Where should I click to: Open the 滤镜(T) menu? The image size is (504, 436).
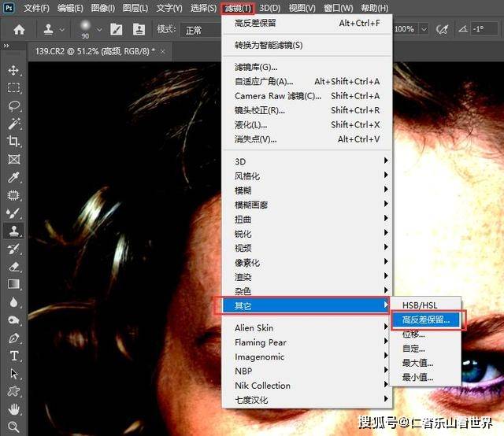point(238,8)
